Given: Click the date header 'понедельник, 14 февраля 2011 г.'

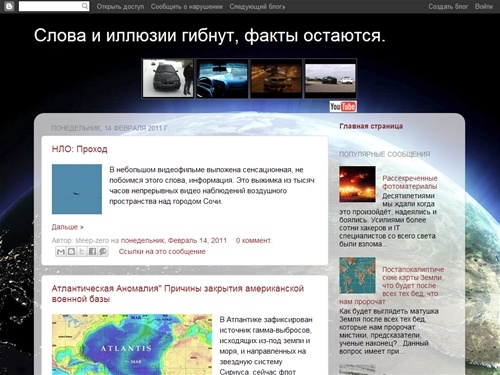Looking at the screenshot, I should [x=110, y=128].
